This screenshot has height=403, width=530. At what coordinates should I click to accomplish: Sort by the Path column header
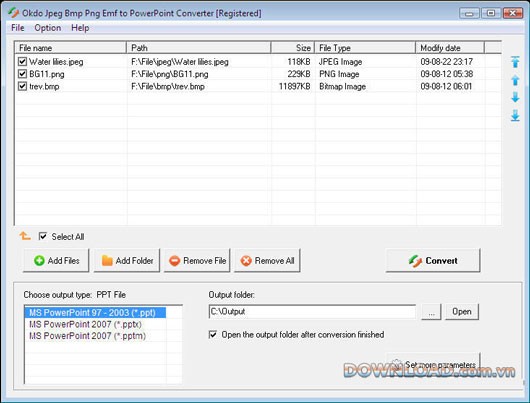(x=199, y=48)
